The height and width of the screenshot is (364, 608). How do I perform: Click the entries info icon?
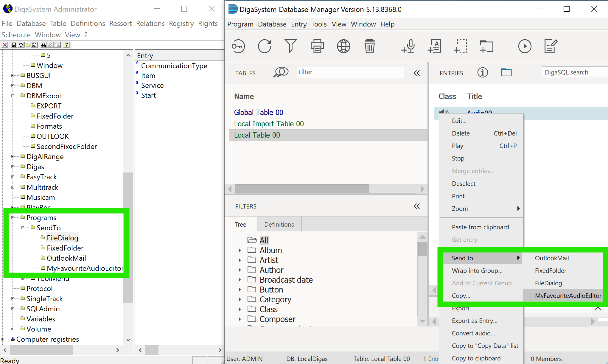coord(483,72)
